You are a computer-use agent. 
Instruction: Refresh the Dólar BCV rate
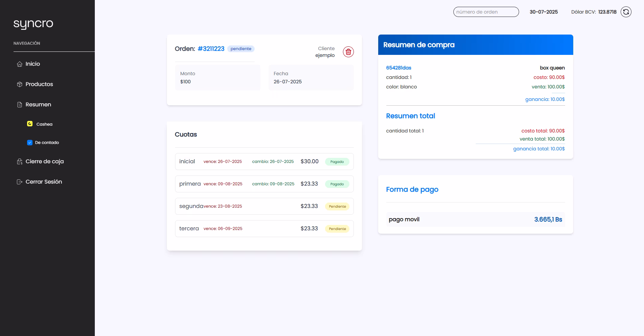[626, 12]
